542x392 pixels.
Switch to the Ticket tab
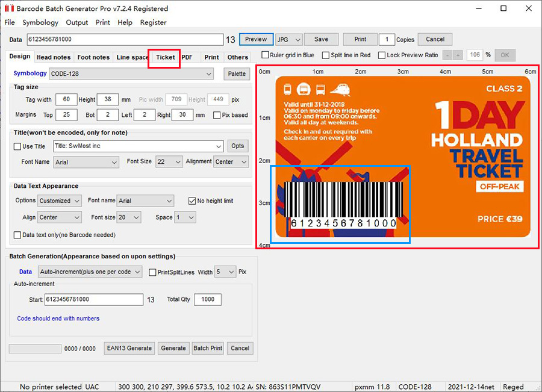(165, 57)
